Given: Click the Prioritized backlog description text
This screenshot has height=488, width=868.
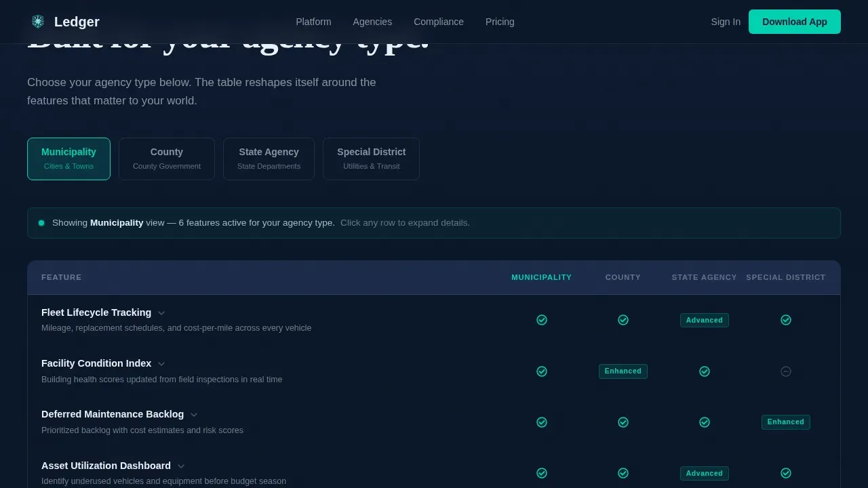Looking at the screenshot, I should pos(142,430).
